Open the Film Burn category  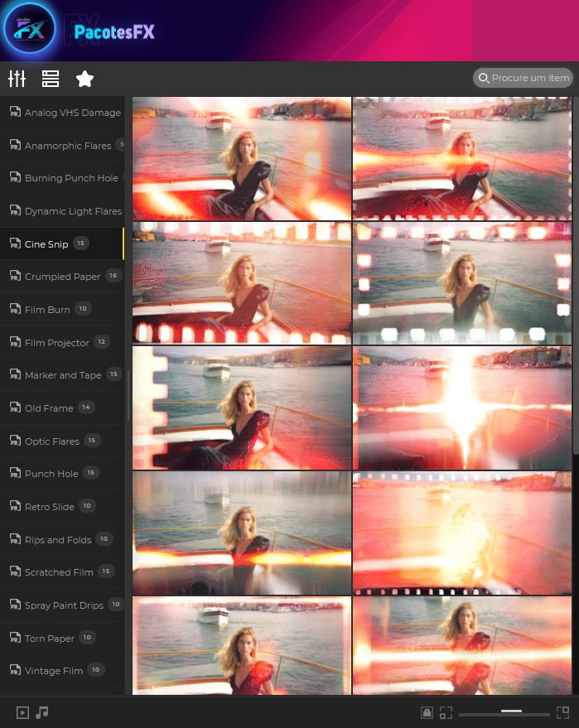tap(47, 310)
